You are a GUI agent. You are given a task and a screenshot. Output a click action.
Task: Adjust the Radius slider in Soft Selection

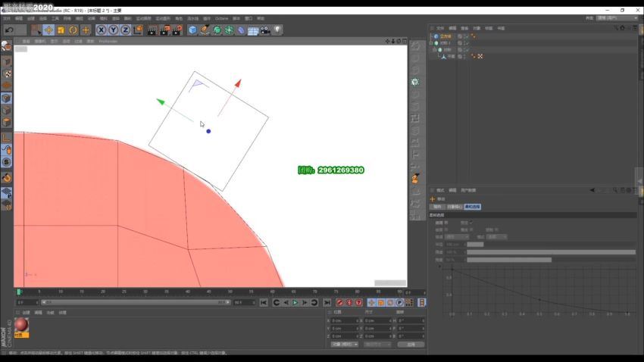tap(475, 244)
